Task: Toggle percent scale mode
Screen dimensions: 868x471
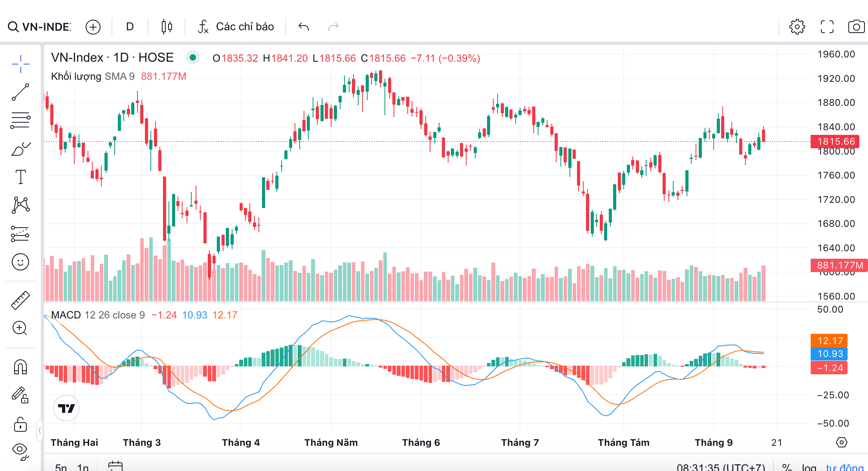Action: tap(787, 467)
